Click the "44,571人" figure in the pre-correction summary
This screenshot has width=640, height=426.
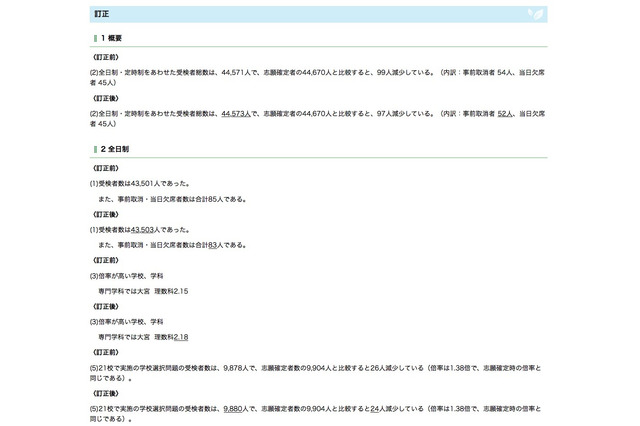click(236, 73)
